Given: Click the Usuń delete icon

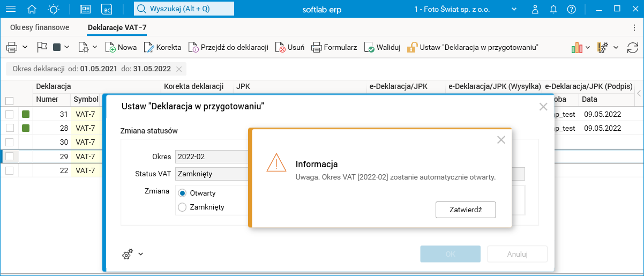Looking at the screenshot, I should (x=281, y=47).
